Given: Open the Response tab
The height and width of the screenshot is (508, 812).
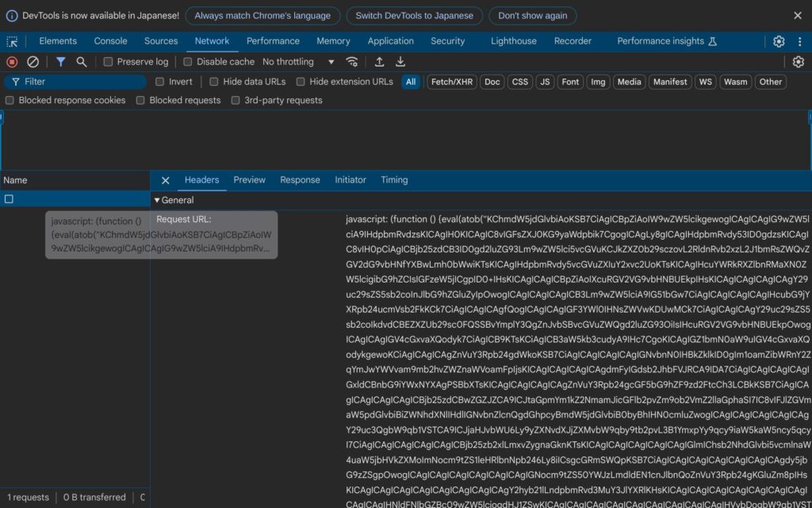Looking at the screenshot, I should 300,180.
